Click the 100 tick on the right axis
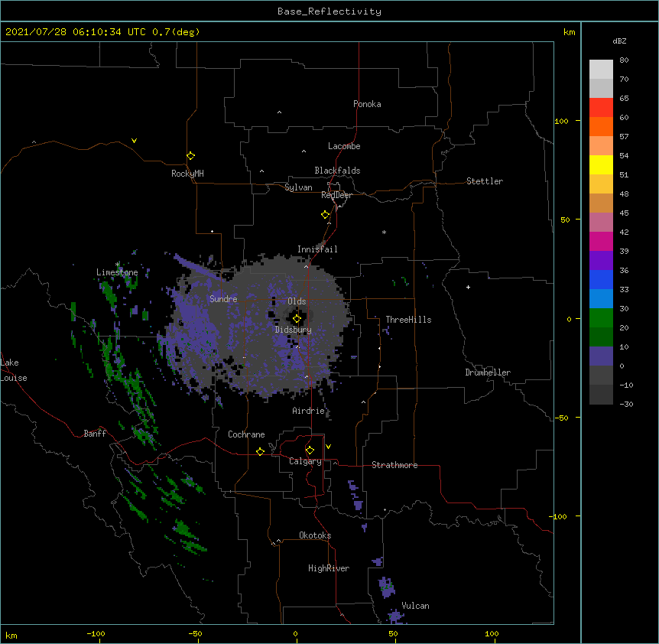This screenshot has height=644, width=659. (x=561, y=121)
